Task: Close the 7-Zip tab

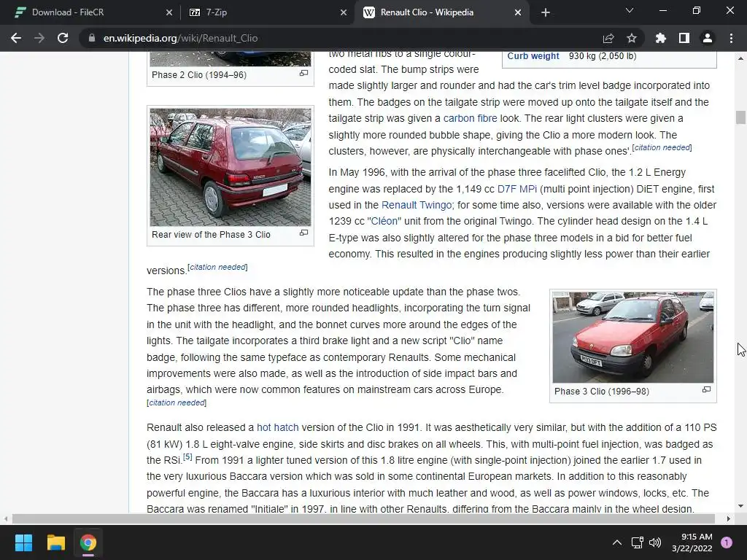Action: [x=344, y=12]
